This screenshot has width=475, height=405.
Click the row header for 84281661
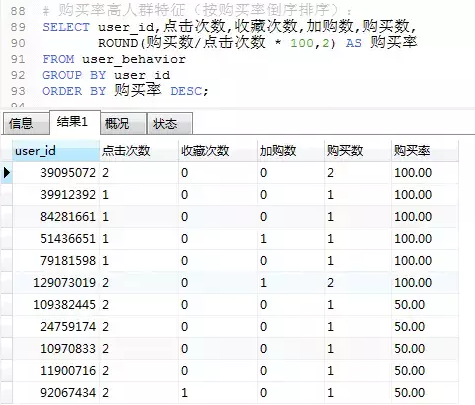[6, 217]
